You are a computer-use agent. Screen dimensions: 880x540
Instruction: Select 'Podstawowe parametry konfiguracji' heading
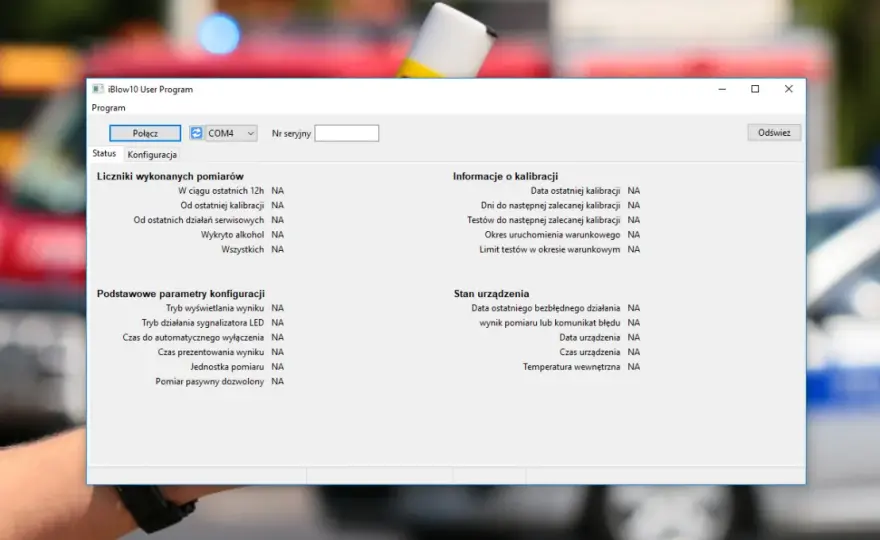pos(181,294)
